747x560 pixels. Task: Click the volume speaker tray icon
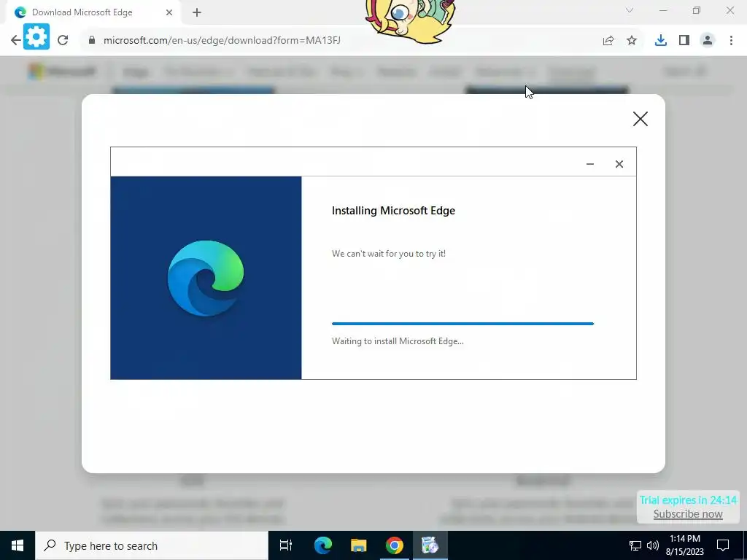pyautogui.click(x=652, y=545)
